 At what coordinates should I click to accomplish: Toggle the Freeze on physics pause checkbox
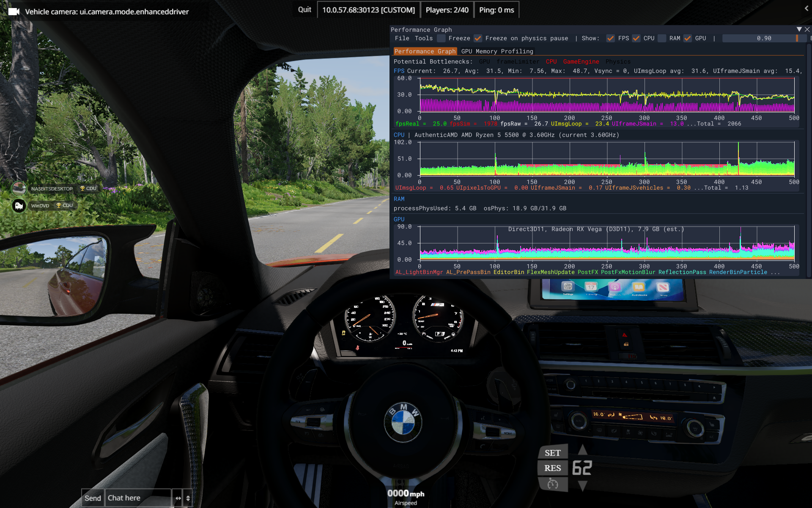point(478,39)
